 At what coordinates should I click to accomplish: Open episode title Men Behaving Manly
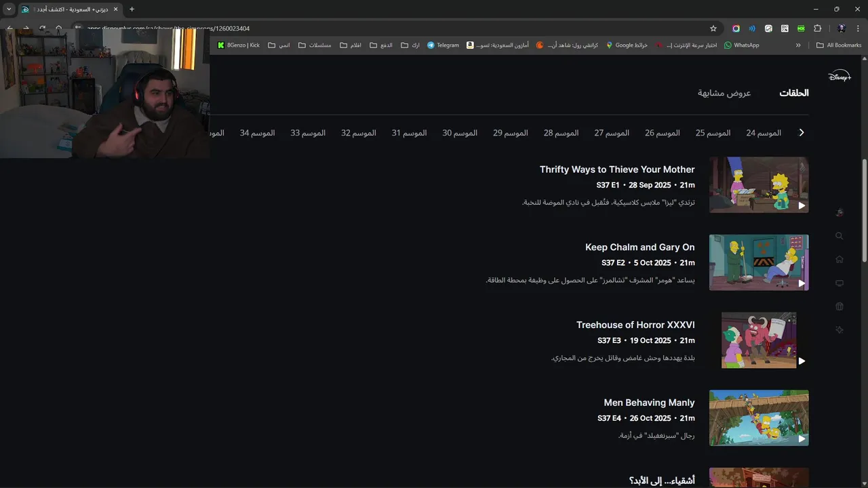649,403
